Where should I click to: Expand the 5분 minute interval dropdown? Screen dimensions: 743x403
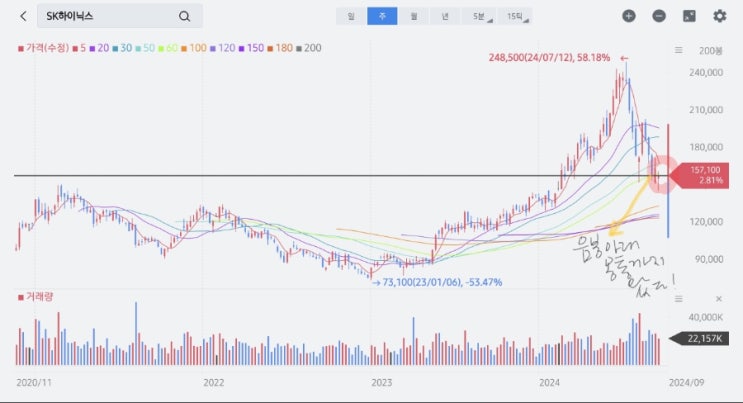480,17
